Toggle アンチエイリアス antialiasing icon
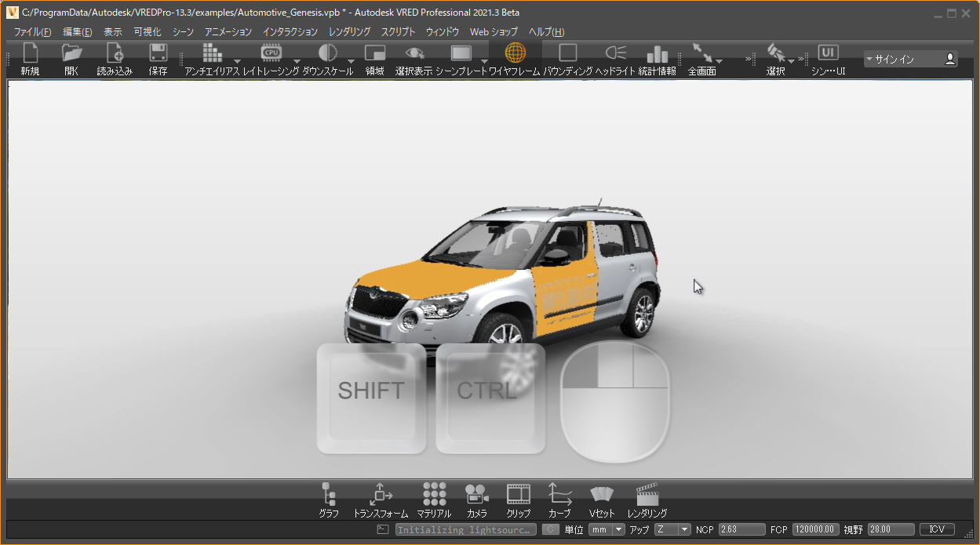The height and width of the screenshot is (545, 980). [212, 53]
